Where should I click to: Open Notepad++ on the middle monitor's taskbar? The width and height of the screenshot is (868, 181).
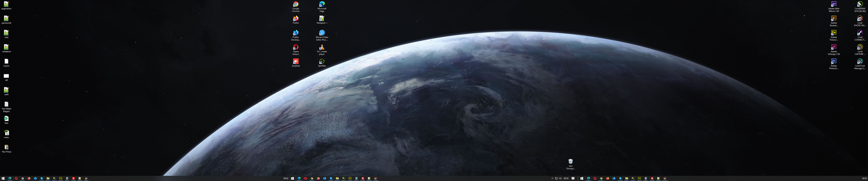coord(369,178)
